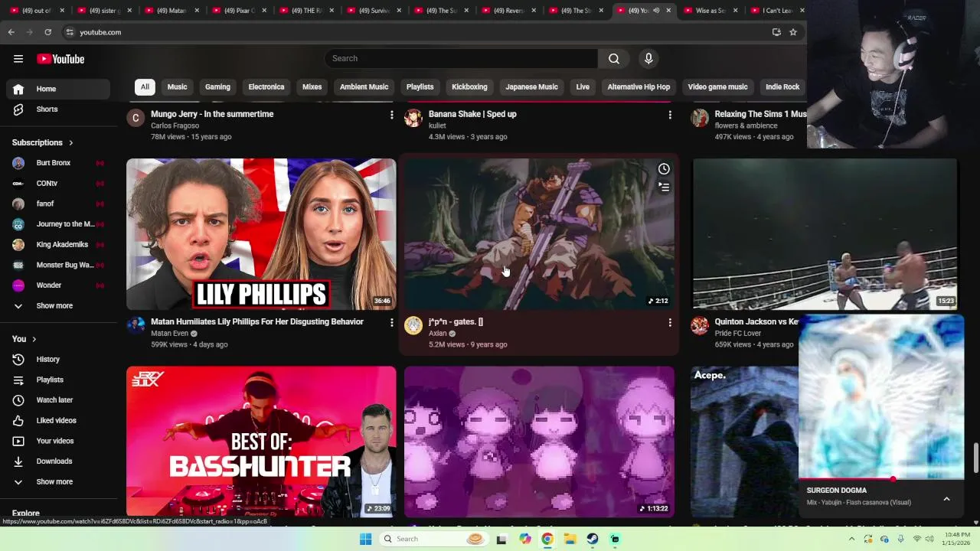This screenshot has height=551, width=980.
Task: Open the clock showing 10:48 PM
Action: tap(952, 539)
